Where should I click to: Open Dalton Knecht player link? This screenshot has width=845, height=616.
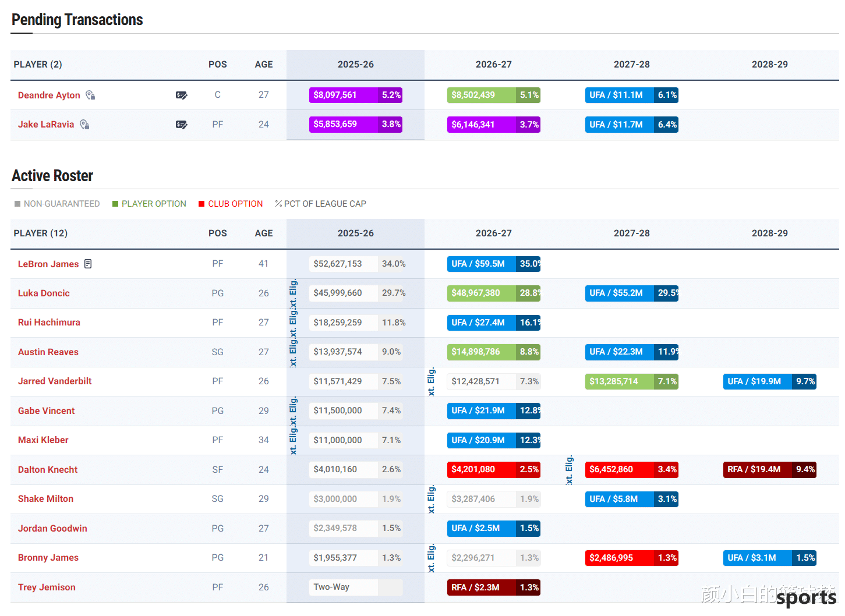[x=48, y=469]
